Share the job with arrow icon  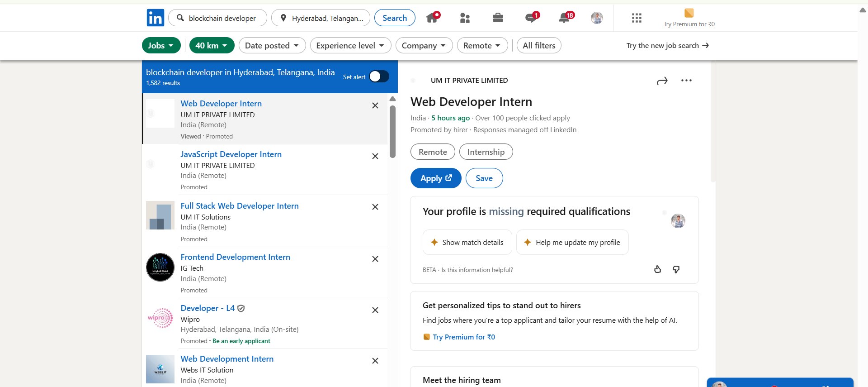(662, 81)
